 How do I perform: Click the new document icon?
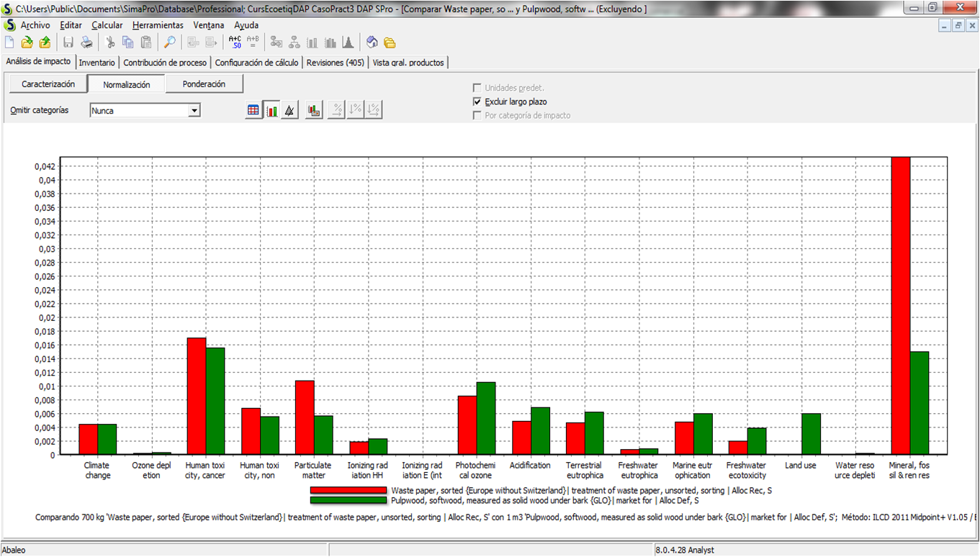[10, 42]
